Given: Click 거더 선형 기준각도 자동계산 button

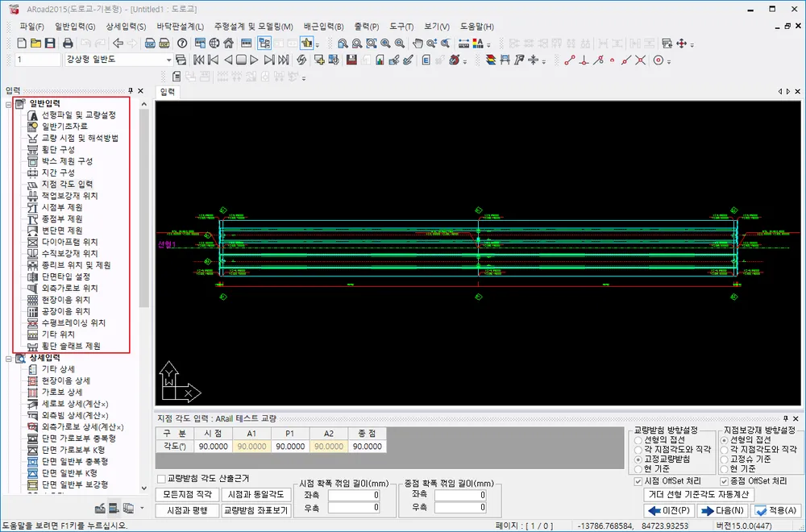Looking at the screenshot, I should pos(699,494).
